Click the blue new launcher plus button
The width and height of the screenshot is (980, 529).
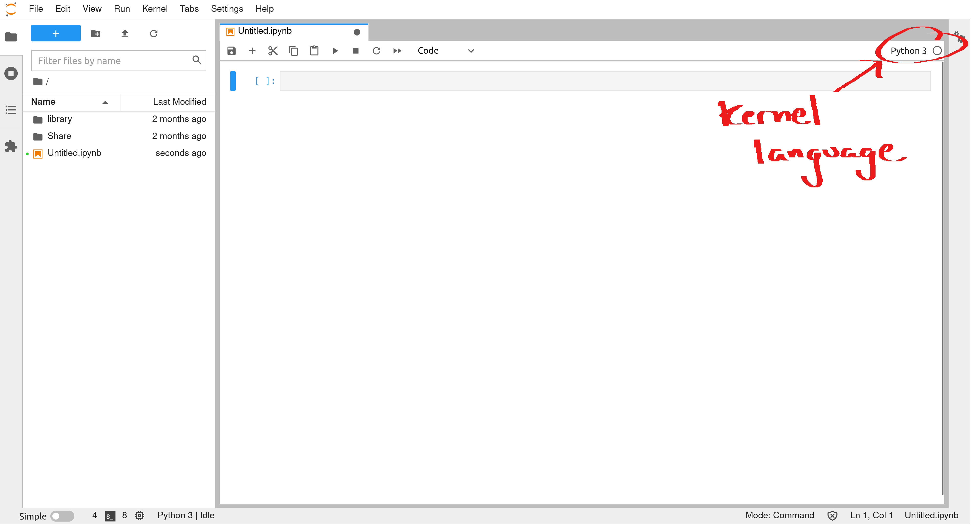(x=56, y=34)
